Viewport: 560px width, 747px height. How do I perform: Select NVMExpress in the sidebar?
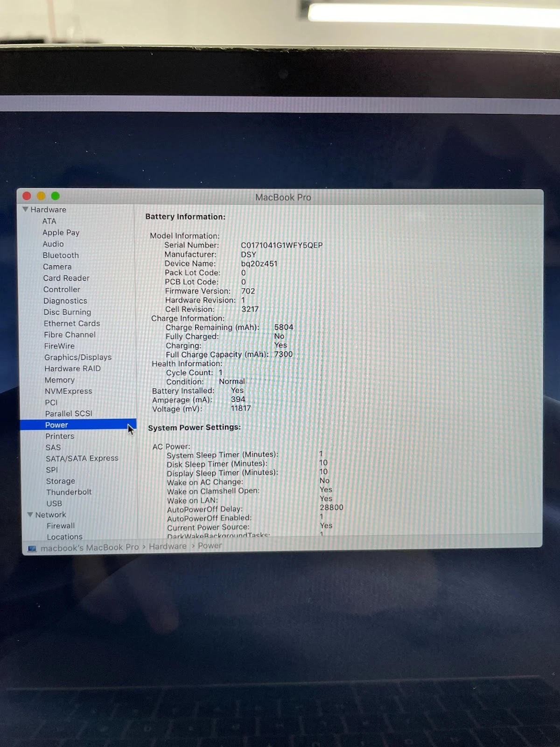(x=68, y=391)
